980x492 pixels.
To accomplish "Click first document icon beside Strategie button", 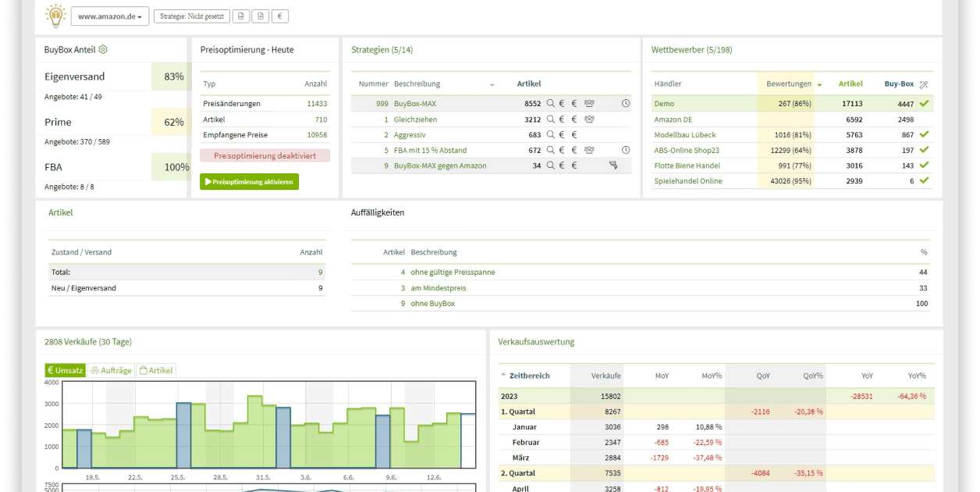I will (241, 16).
